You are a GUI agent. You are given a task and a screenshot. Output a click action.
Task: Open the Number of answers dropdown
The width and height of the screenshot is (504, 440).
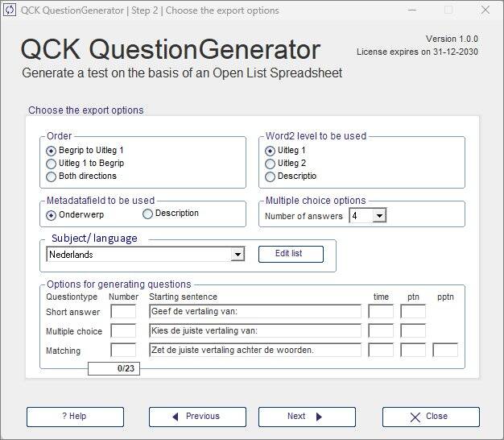(x=379, y=215)
